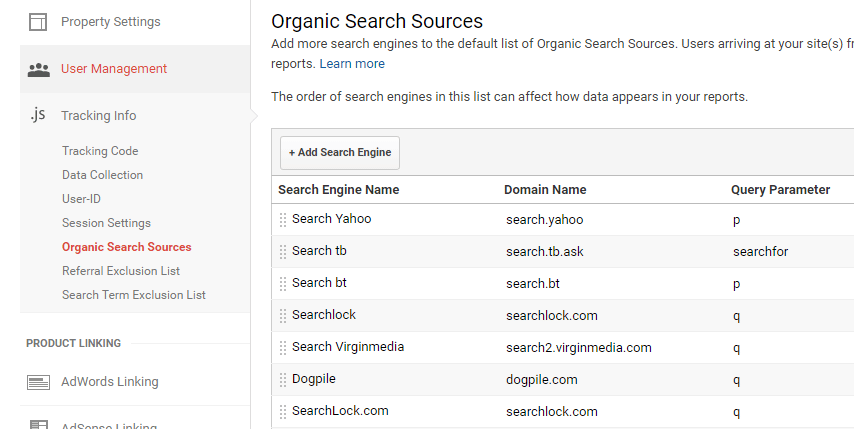Viewport: 854px width, 429px height.
Task: Open Session Settings page
Action: pos(106,223)
